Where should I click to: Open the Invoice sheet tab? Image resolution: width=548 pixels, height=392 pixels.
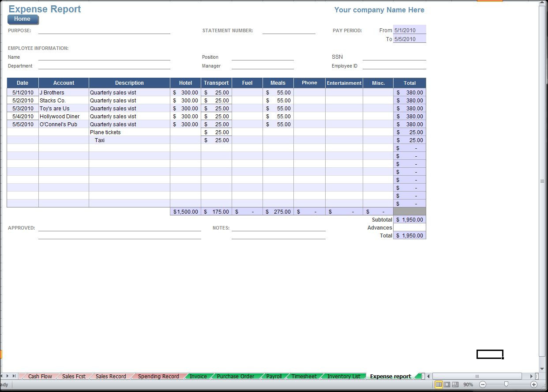point(198,377)
